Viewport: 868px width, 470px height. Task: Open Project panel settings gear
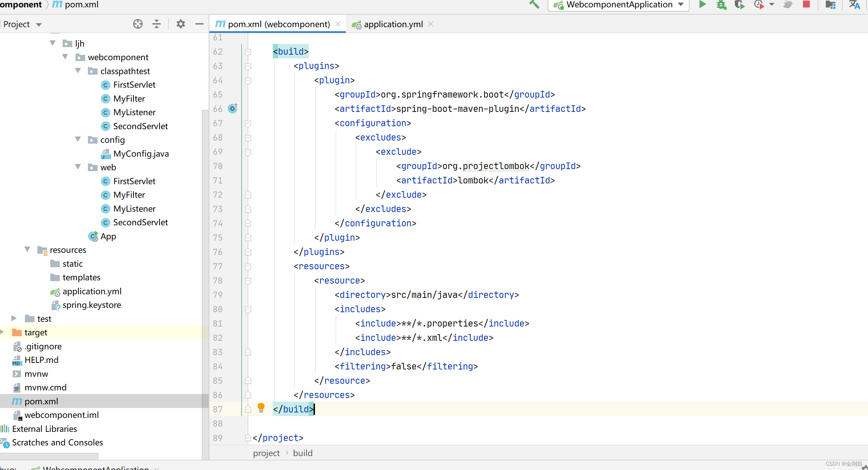[180, 24]
